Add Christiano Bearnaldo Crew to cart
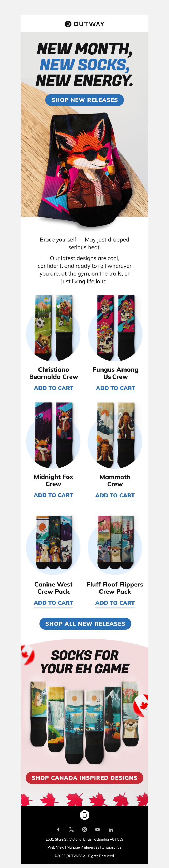The height and width of the screenshot is (868, 169). [53, 388]
